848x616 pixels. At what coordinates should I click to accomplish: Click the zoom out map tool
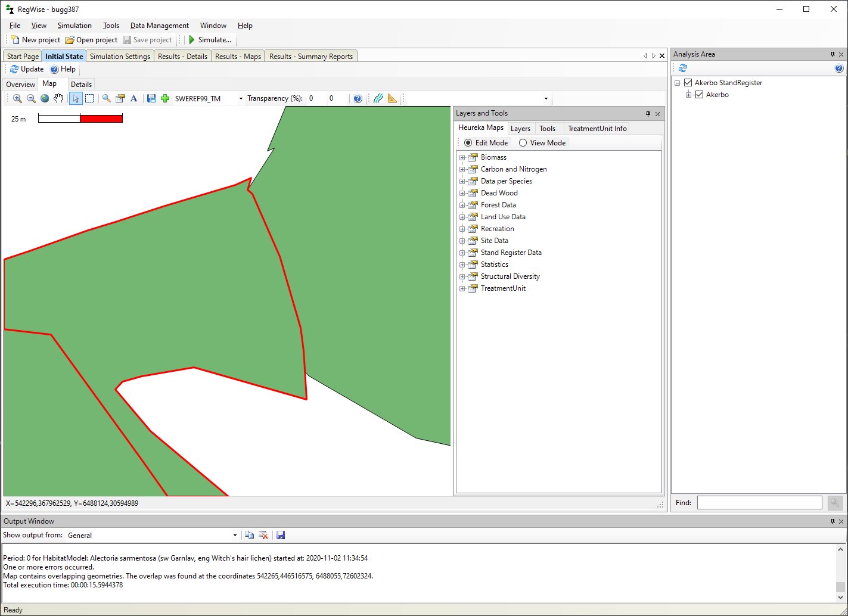[x=31, y=99]
